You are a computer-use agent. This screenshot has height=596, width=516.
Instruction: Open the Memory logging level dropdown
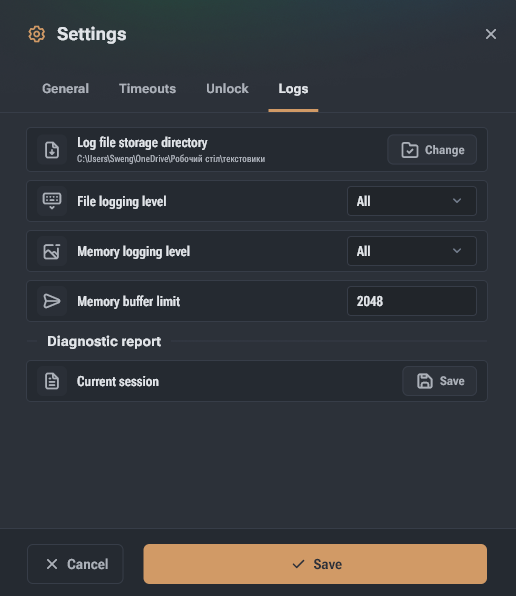pos(412,251)
